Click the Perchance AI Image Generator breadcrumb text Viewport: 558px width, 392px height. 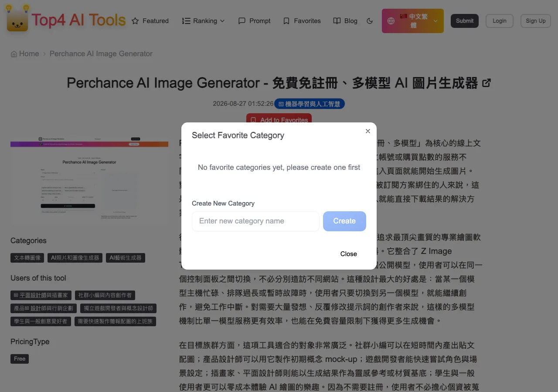(x=101, y=54)
